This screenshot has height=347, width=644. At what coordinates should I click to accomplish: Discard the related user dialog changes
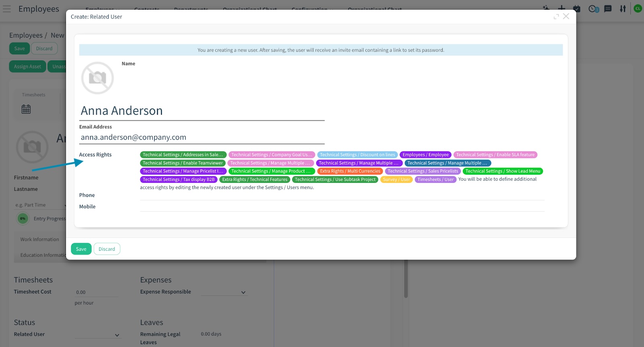pos(107,249)
